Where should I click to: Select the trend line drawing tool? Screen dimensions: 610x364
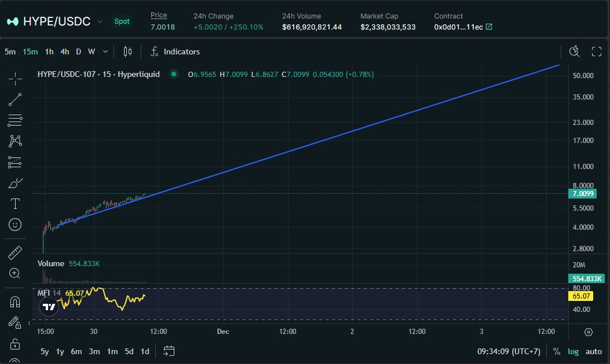coord(15,100)
